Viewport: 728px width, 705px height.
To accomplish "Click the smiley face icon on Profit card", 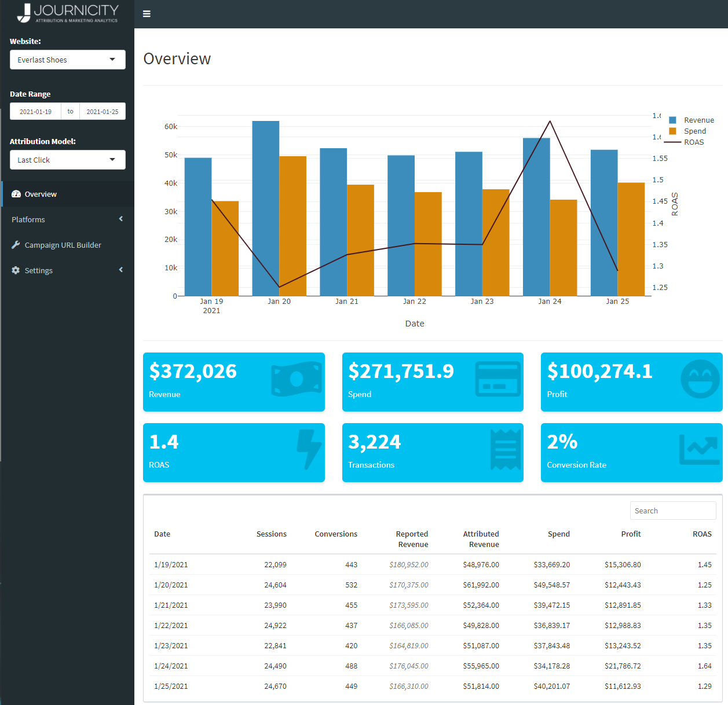I will click(700, 379).
